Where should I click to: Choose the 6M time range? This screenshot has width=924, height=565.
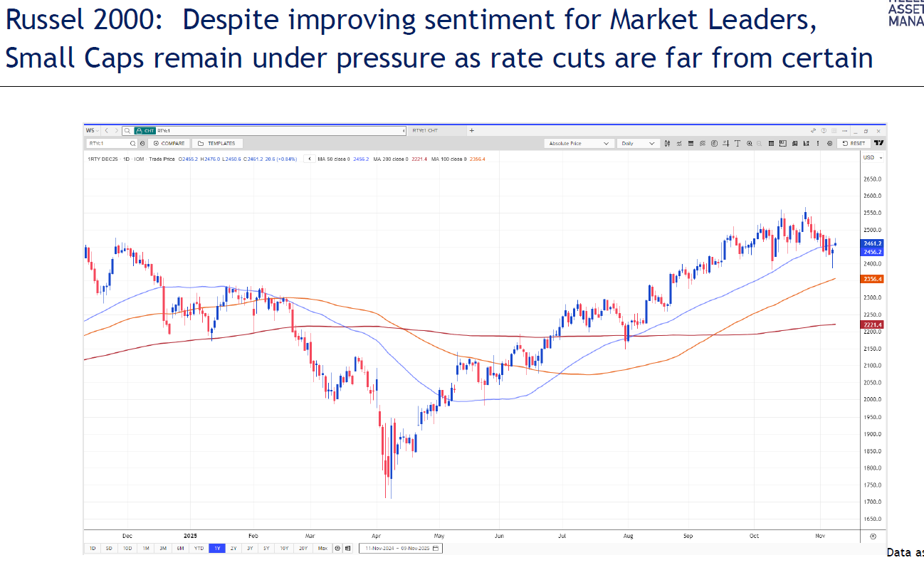click(180, 549)
